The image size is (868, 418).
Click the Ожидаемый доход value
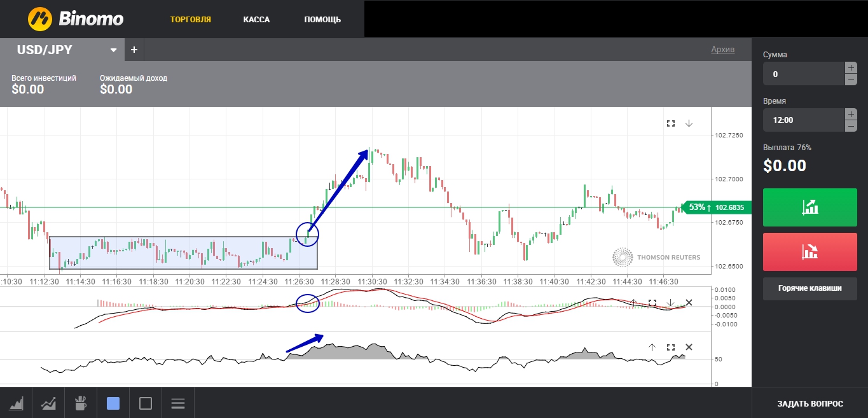[116, 90]
